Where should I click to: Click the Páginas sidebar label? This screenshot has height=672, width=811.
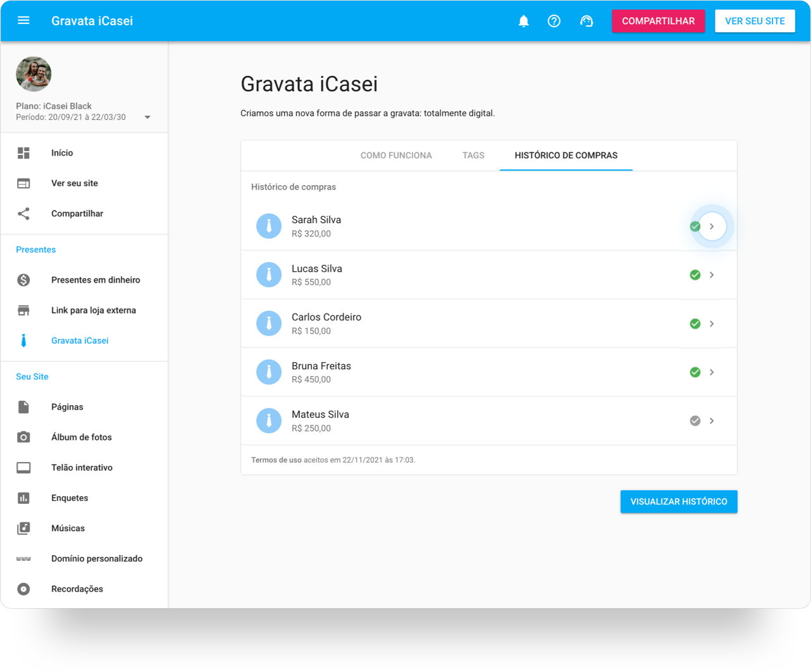(x=67, y=407)
